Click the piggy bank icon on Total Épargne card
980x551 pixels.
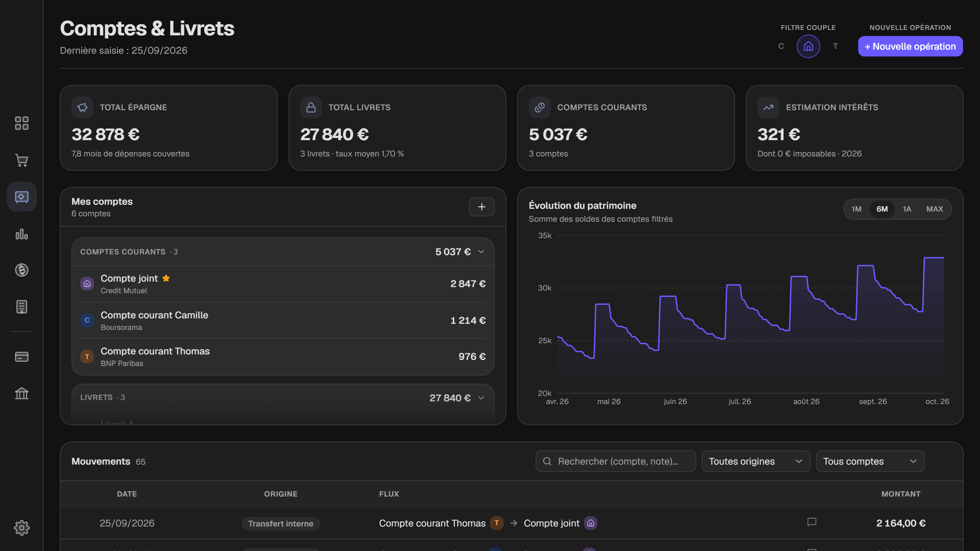pyautogui.click(x=82, y=107)
